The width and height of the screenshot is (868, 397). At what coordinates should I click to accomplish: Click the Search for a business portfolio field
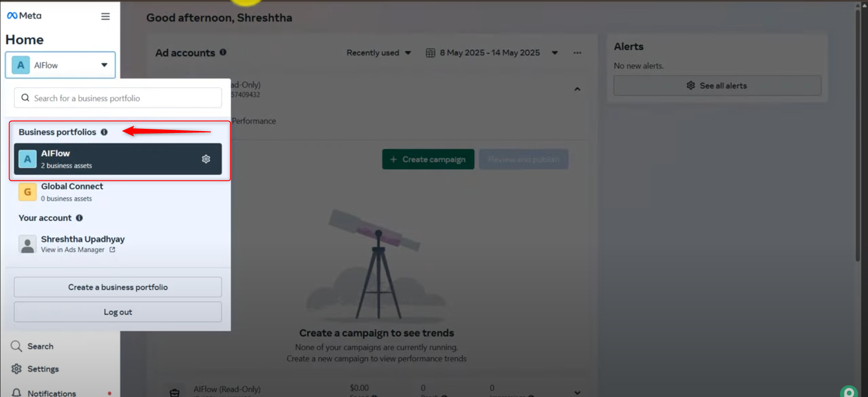118,98
